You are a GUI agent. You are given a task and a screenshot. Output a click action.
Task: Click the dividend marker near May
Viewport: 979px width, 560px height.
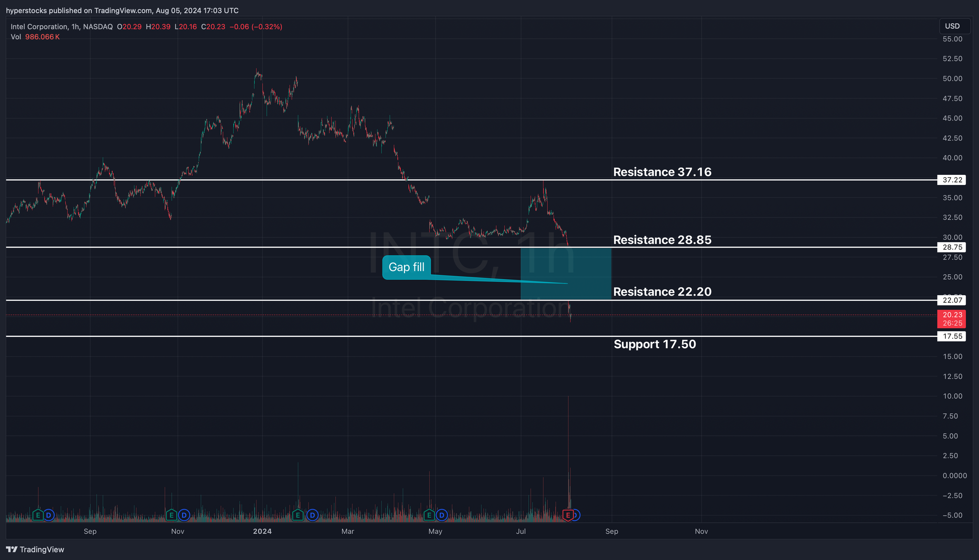pos(442,515)
